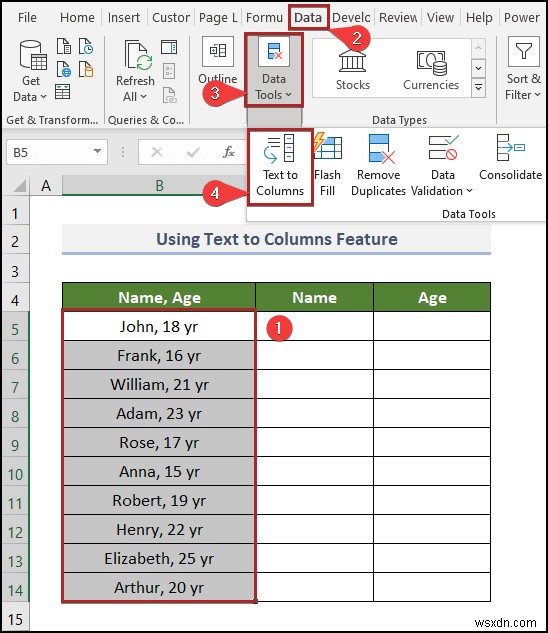548x633 pixels.
Task: Click cell 'John, 18 yr'
Action: pyautogui.click(x=159, y=326)
